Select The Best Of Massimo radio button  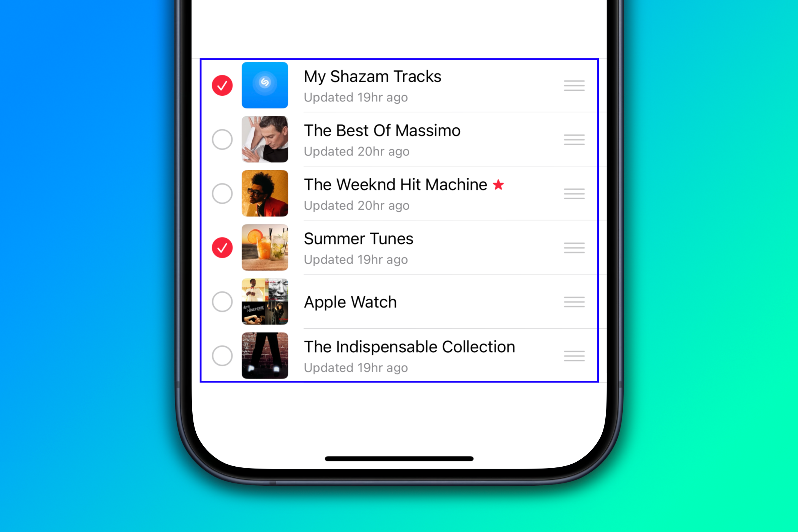pyautogui.click(x=223, y=138)
